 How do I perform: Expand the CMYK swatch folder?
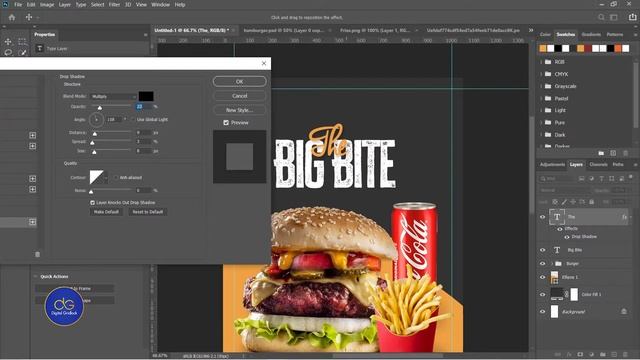542,74
